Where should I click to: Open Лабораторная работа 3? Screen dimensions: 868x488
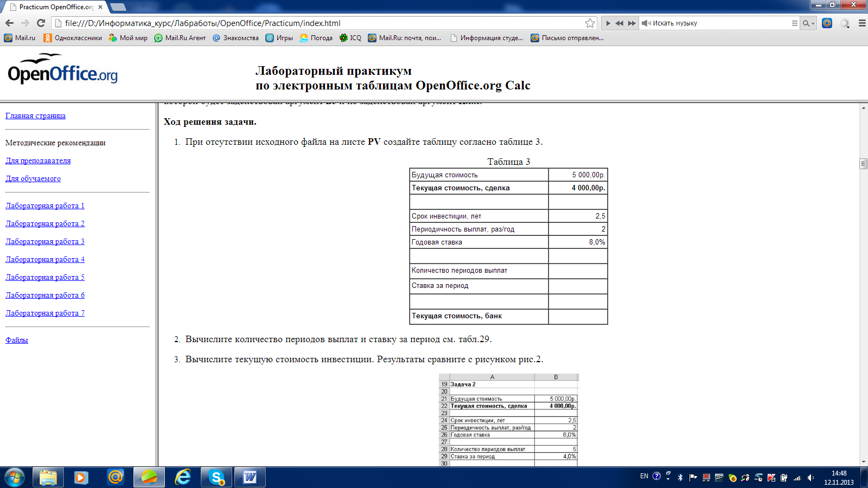[x=45, y=241]
